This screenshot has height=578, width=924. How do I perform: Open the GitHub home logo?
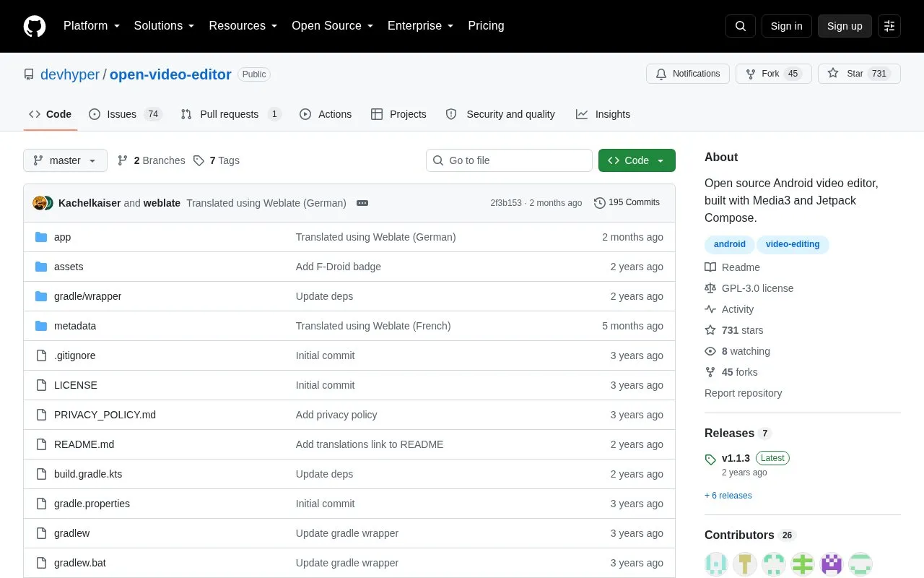coord(35,26)
